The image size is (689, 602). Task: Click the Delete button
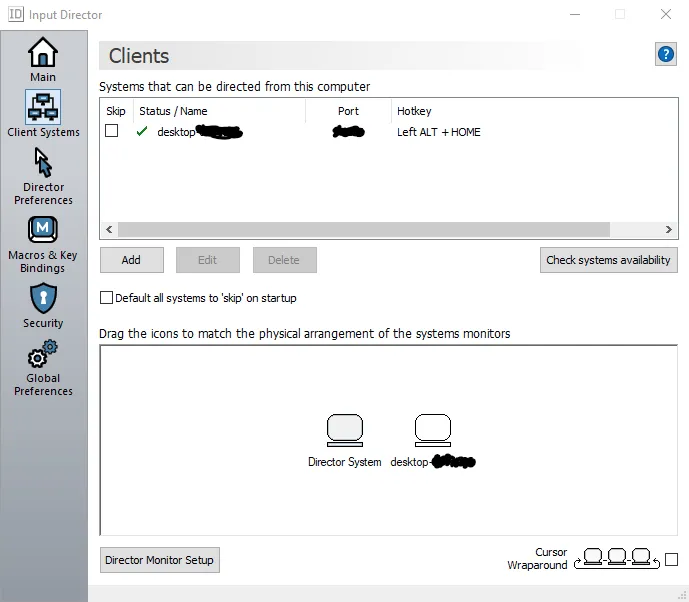click(285, 260)
